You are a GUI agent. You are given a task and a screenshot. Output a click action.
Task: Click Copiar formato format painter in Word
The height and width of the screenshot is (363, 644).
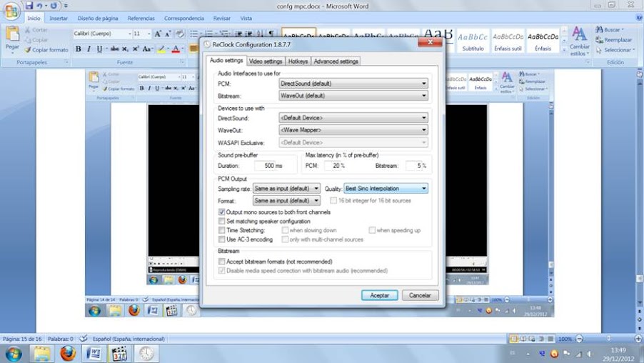[x=46, y=50]
